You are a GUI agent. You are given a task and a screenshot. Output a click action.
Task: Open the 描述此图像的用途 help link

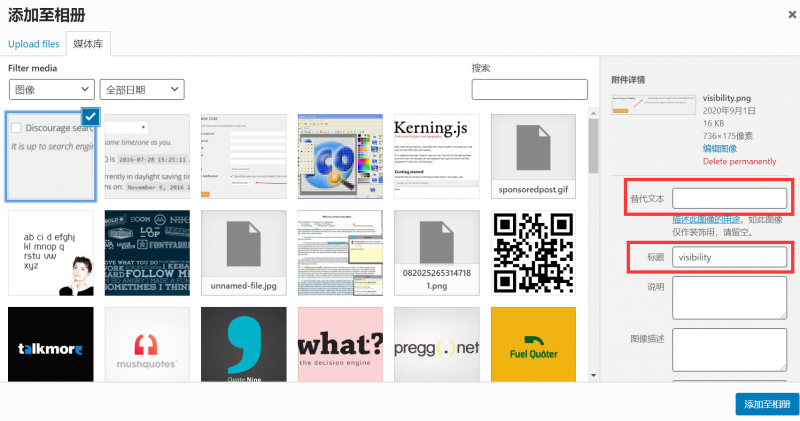pos(706,219)
